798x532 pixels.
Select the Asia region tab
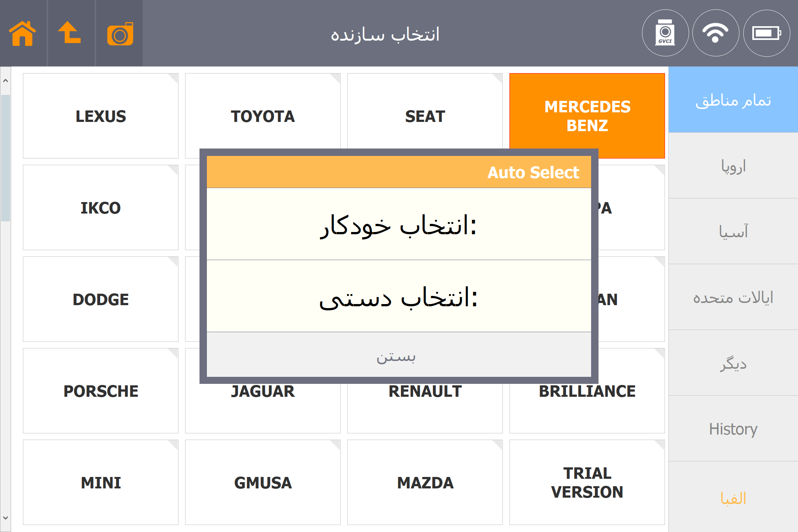click(733, 232)
